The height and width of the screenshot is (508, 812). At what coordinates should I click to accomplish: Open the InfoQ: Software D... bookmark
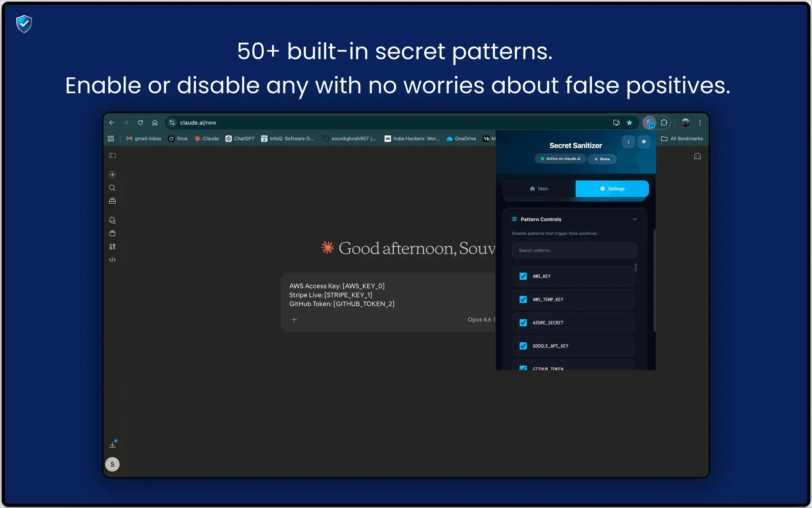click(287, 139)
